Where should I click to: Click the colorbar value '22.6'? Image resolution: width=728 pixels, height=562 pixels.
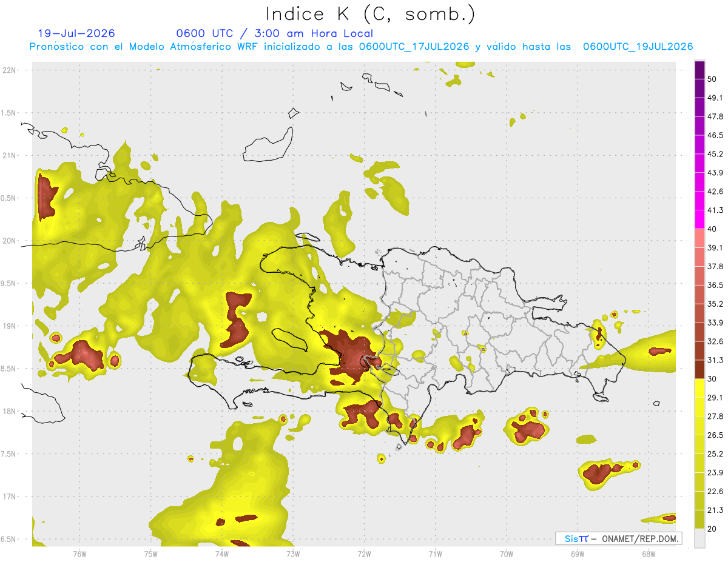tap(715, 492)
